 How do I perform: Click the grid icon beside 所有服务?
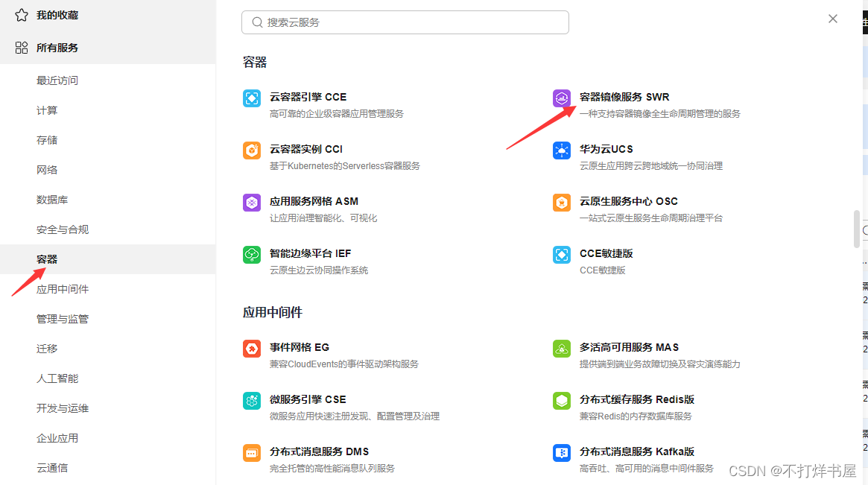(x=22, y=48)
